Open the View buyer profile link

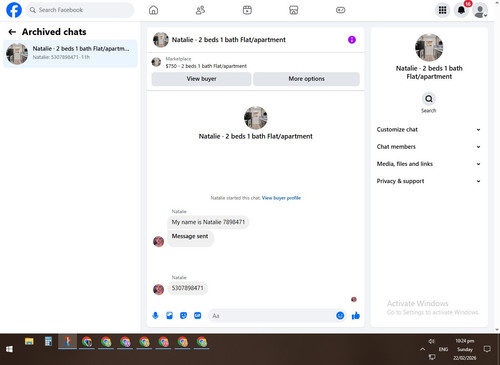tap(281, 198)
